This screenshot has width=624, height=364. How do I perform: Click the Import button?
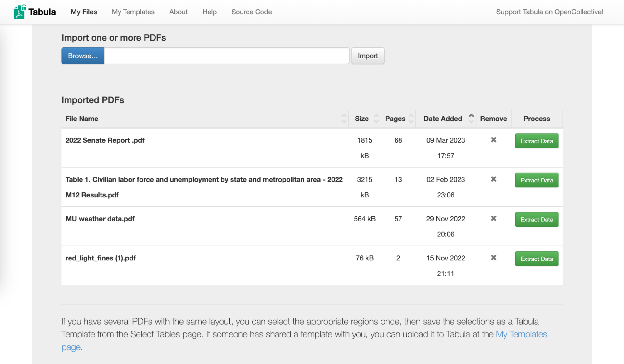coord(367,56)
